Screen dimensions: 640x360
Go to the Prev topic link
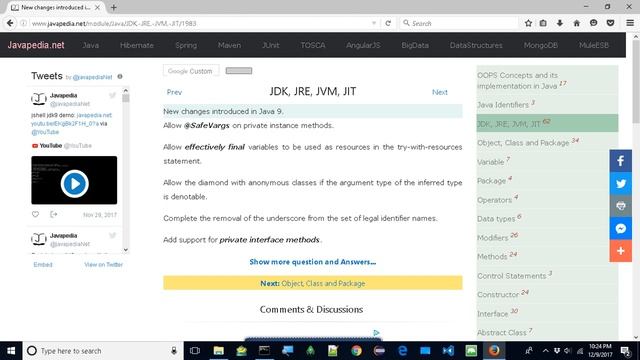pyautogui.click(x=174, y=92)
